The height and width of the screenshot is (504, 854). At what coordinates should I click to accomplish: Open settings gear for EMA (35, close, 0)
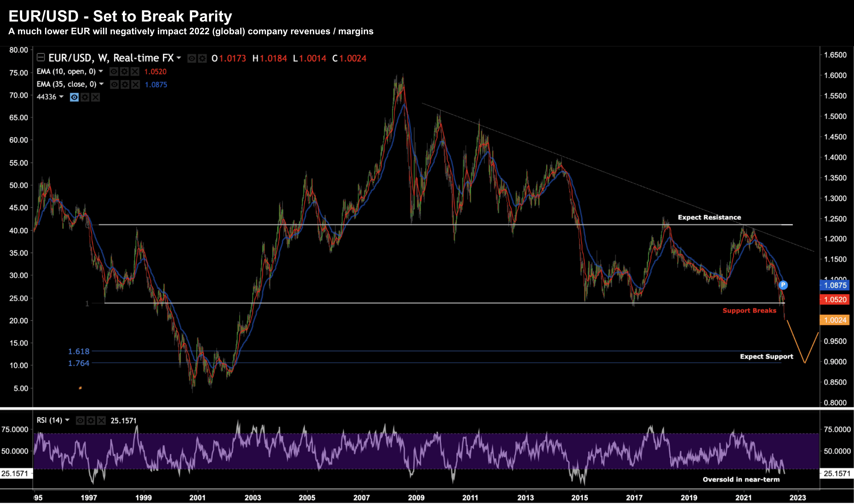pyautogui.click(x=125, y=84)
